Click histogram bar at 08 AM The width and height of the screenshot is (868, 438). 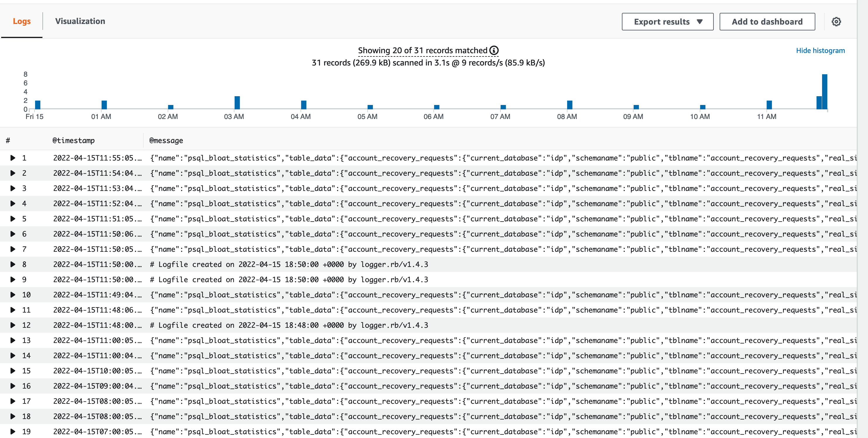[x=570, y=105]
